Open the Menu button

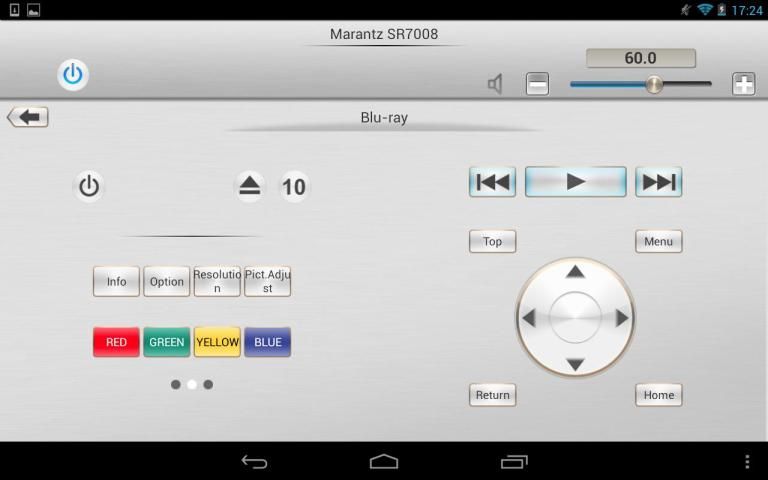pos(658,241)
